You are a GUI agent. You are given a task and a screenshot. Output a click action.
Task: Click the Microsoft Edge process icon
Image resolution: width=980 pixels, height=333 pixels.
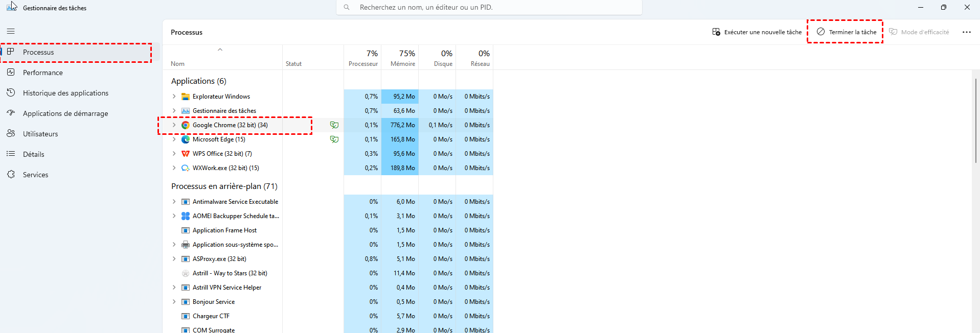[186, 139]
